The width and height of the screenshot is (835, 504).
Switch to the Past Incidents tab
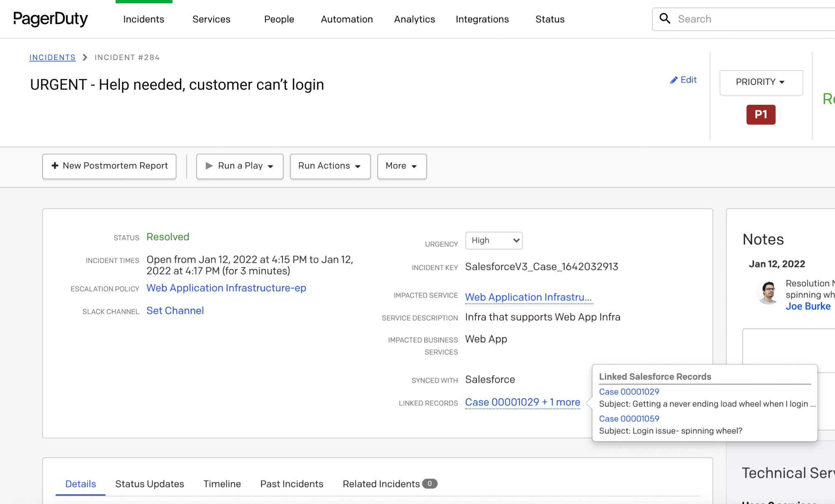291,484
